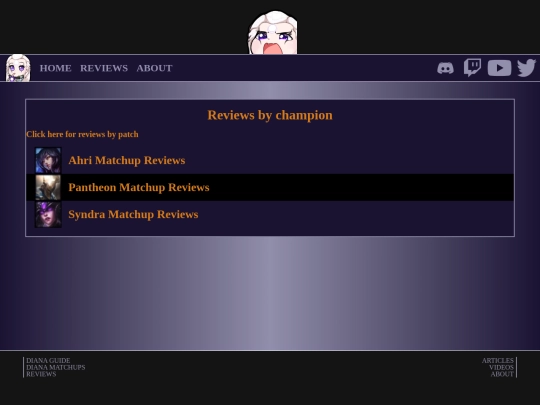Viewport: 540px width, 405px height.
Task: Open the REVIEWS nav item
Action: click(x=104, y=68)
